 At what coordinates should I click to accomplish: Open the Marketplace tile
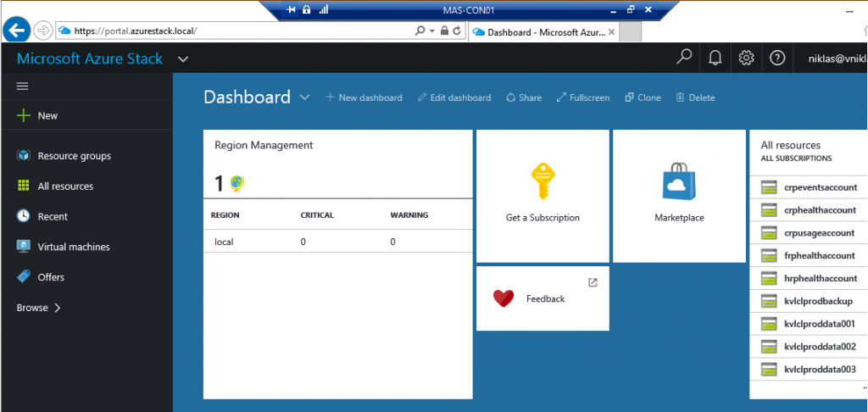coord(679,196)
